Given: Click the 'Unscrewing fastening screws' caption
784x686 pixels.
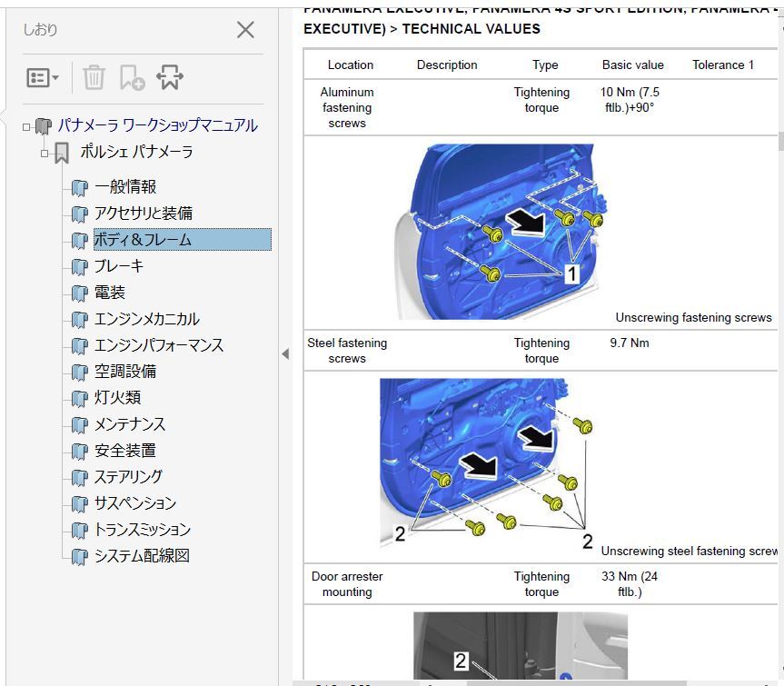Looking at the screenshot, I should [x=693, y=317].
